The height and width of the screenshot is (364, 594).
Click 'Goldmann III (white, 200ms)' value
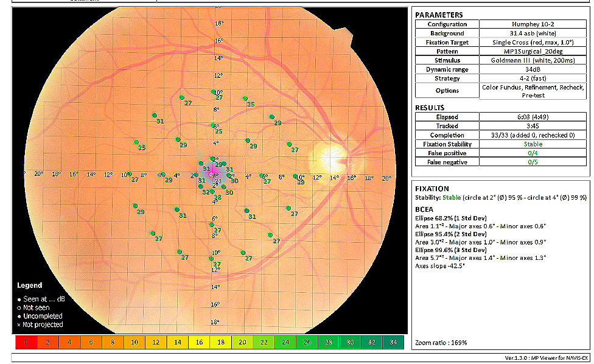coord(533,60)
